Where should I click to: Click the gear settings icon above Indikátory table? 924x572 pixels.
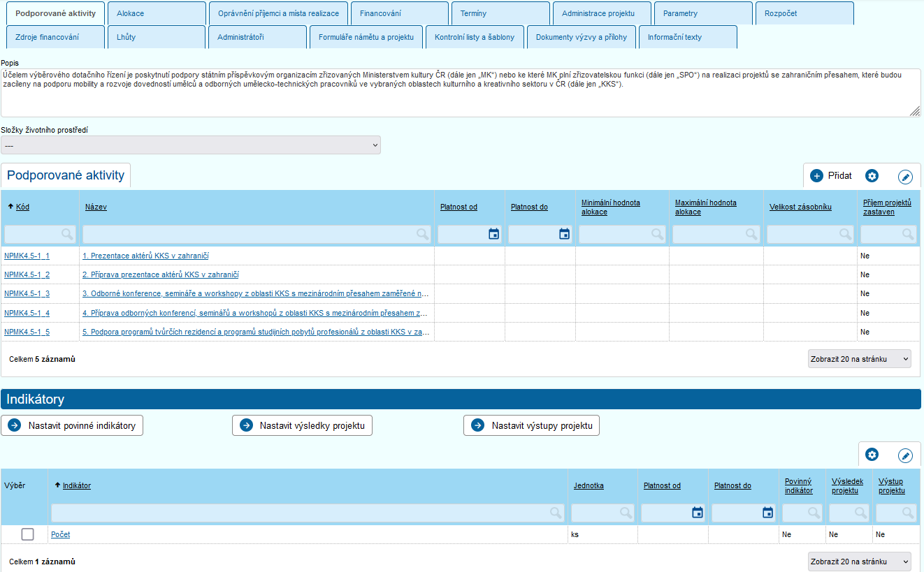pos(872,455)
